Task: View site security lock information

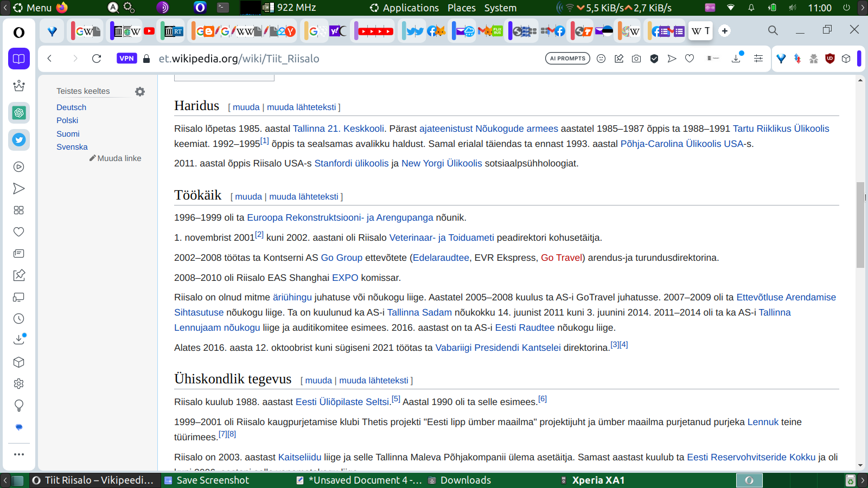Action: coord(146,59)
